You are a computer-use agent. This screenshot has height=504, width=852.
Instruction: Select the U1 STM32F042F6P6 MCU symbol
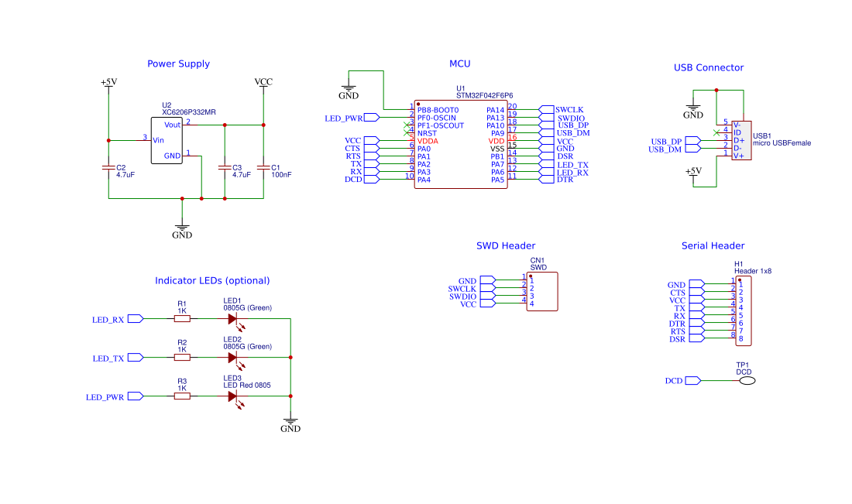[x=461, y=143]
